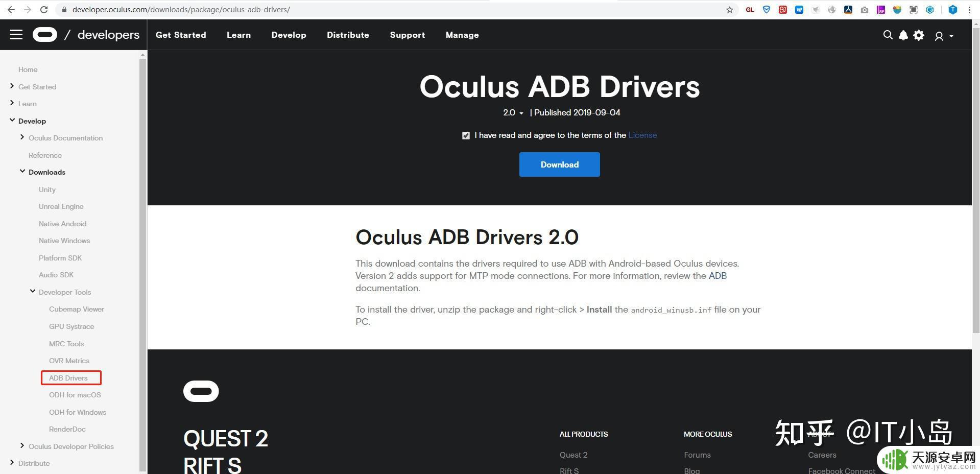The height and width of the screenshot is (474, 980).
Task: Click the blue Download button
Action: [x=559, y=164]
